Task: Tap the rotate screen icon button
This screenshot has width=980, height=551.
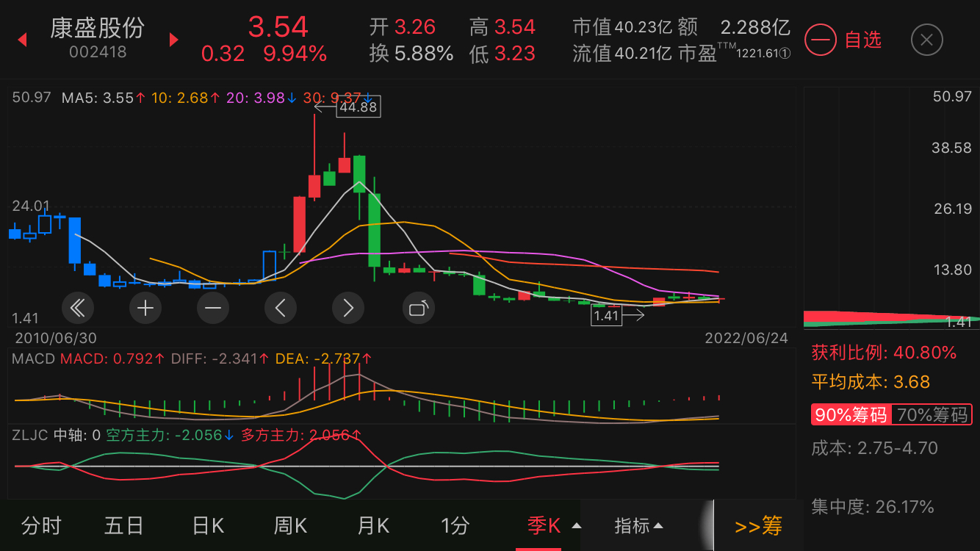Action: 418,308
